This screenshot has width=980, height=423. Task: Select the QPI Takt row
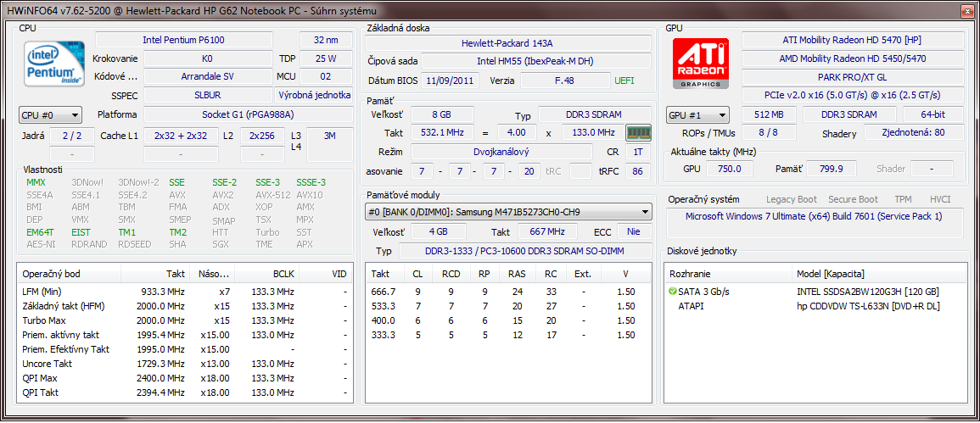click(x=184, y=392)
